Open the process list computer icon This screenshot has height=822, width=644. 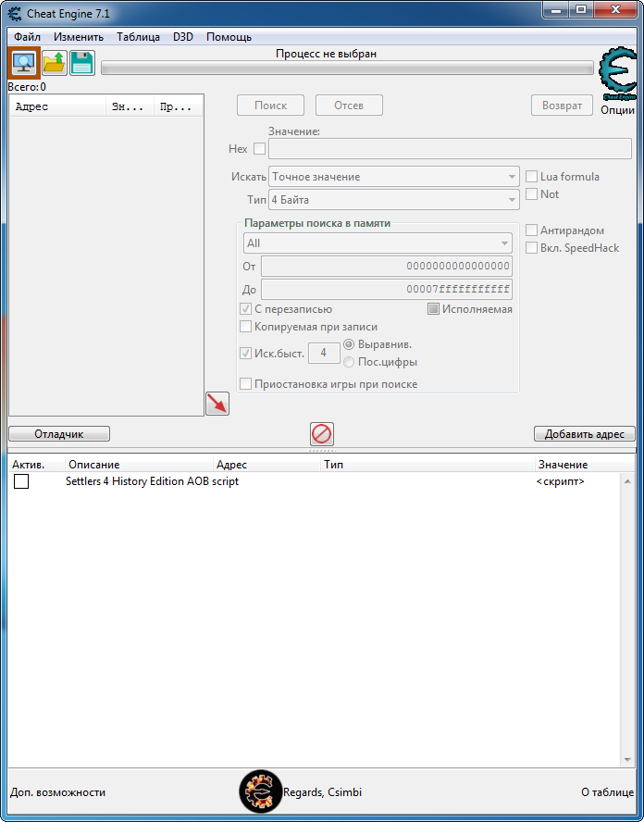point(23,63)
